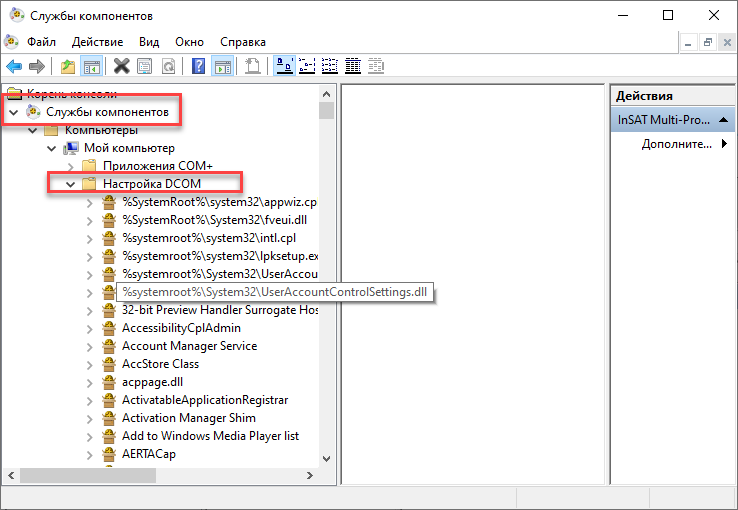Viewport: 738px width, 510px height.
Task: Click package icon beside intl.cpl
Action: click(109, 238)
